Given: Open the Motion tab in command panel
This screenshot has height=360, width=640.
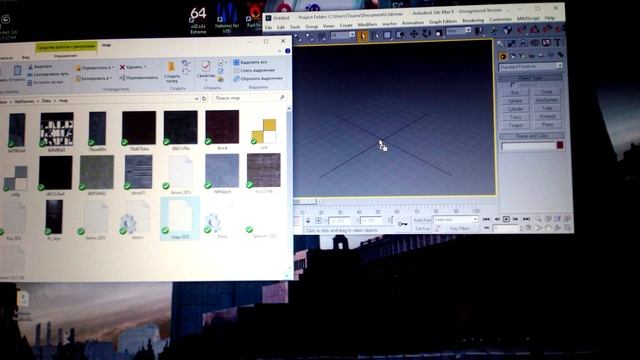Looking at the screenshot, I should coord(534,42).
